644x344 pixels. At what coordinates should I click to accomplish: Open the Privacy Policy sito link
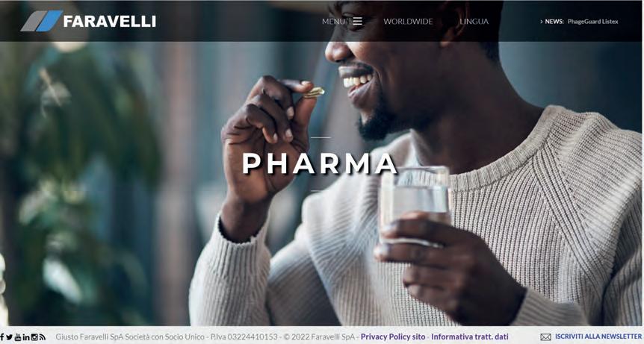(393, 337)
